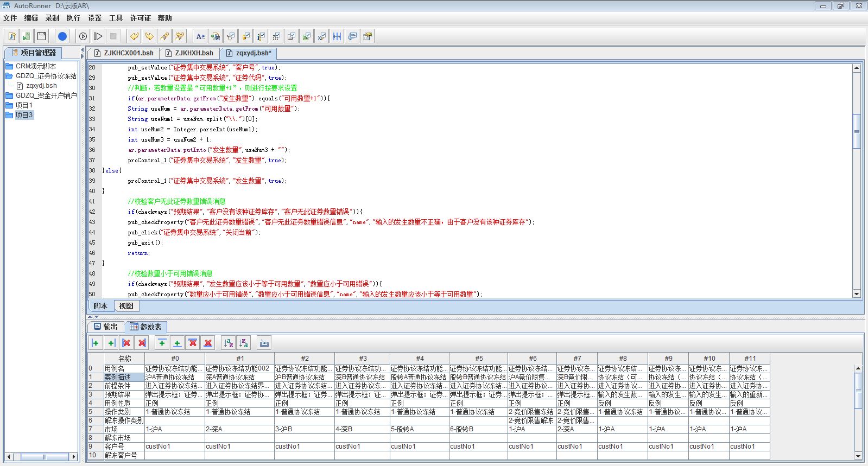Sort parameters ascending A to Z
The height and width of the screenshot is (466, 868).
(x=229, y=343)
